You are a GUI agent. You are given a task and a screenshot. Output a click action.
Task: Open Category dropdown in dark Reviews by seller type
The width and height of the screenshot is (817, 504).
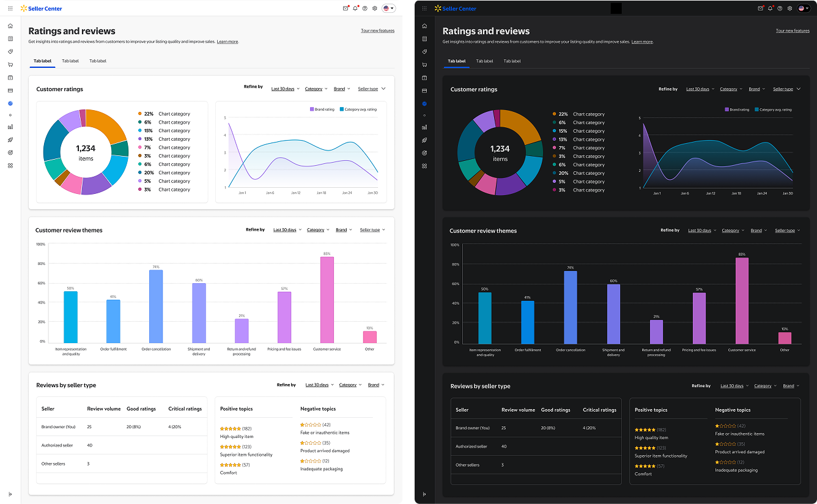[764, 386]
